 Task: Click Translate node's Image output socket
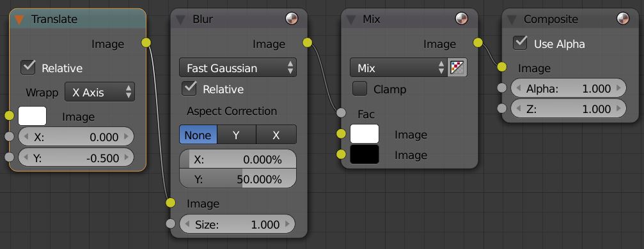pos(146,43)
